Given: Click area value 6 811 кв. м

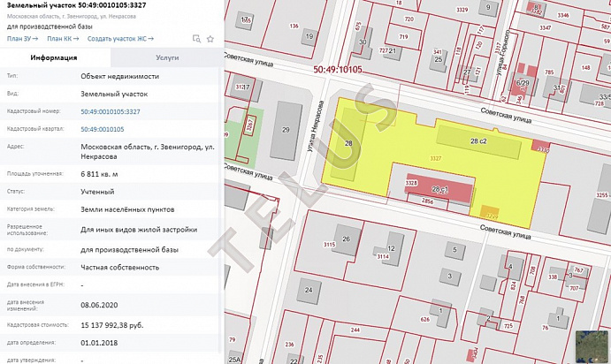Looking at the screenshot, I should [x=99, y=174].
